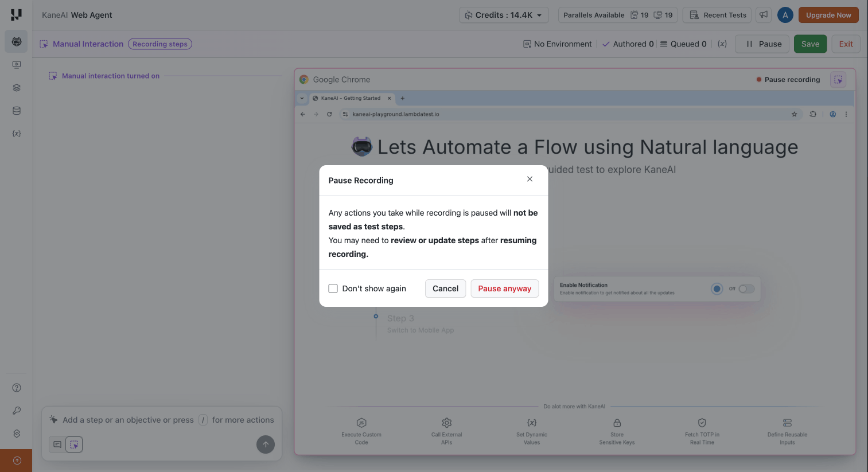Click the send arrow button in the step box
The width and height of the screenshot is (868, 472).
coord(265,444)
